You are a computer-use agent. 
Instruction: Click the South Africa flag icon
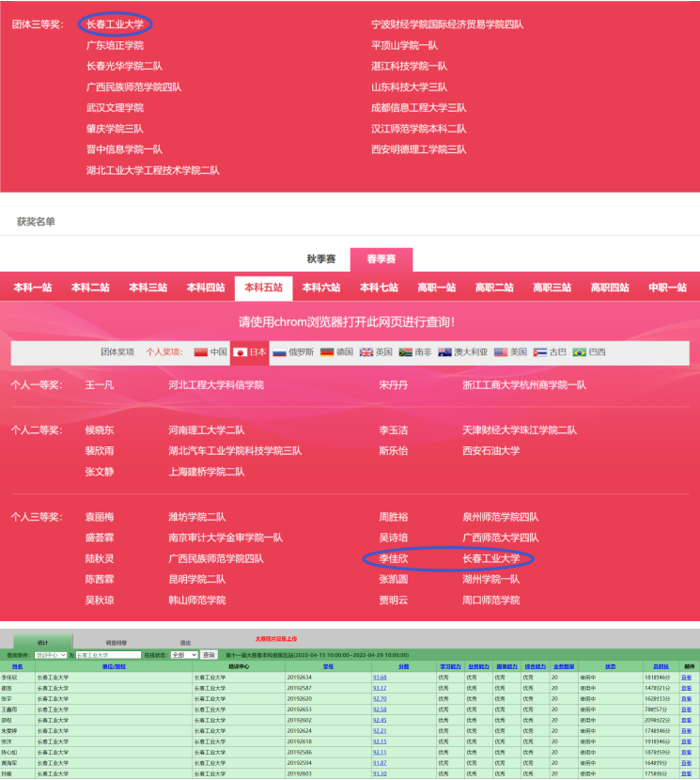point(406,352)
